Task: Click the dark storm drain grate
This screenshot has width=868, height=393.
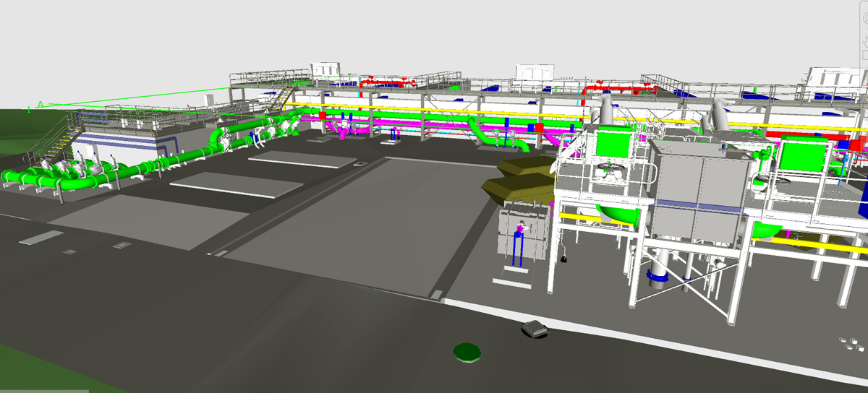Action: click(x=535, y=329)
